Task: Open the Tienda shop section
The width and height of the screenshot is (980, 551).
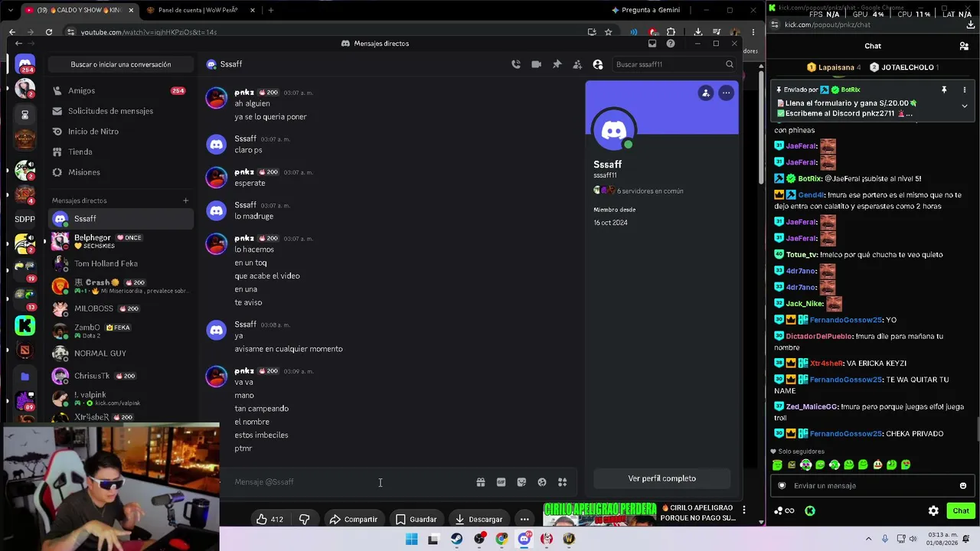Action: (120, 152)
